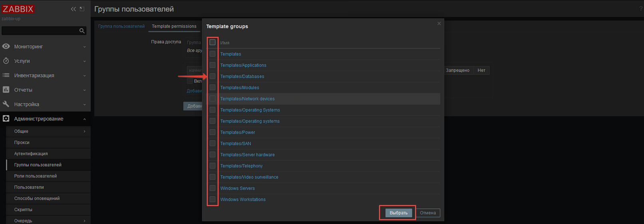Switch to the Template permissions tab
644x224 pixels.
174,26
